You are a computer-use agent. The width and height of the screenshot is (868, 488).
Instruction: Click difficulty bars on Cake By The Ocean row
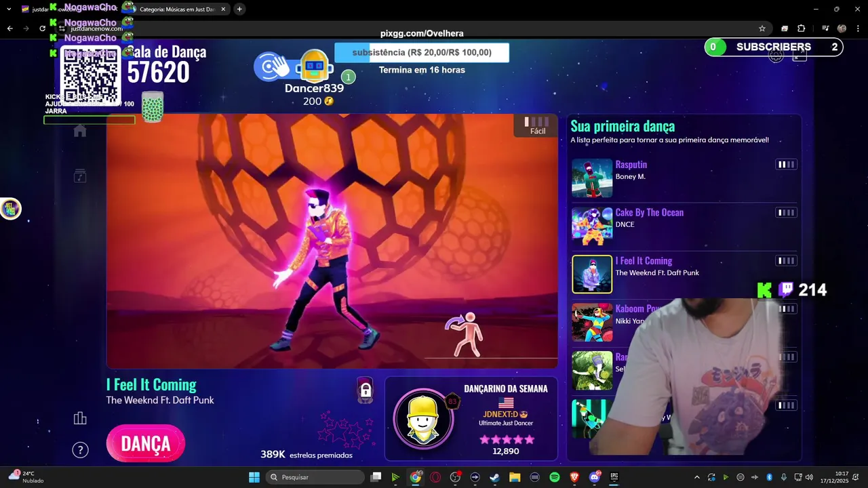tap(786, 213)
